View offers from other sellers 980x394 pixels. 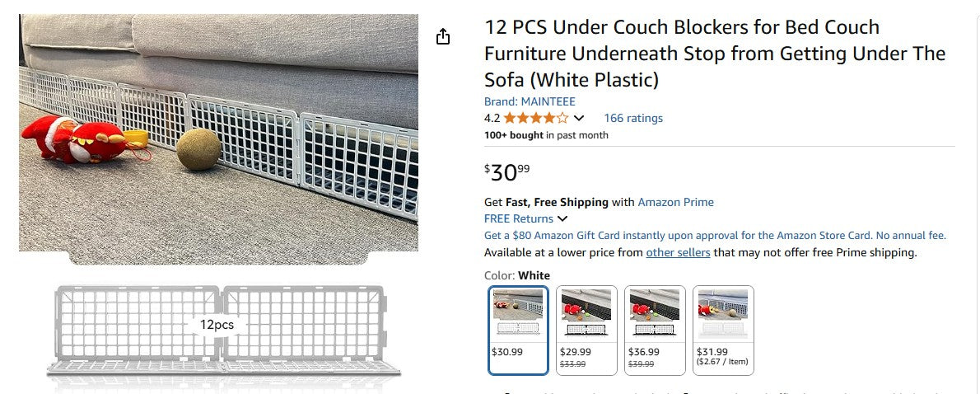click(x=678, y=252)
